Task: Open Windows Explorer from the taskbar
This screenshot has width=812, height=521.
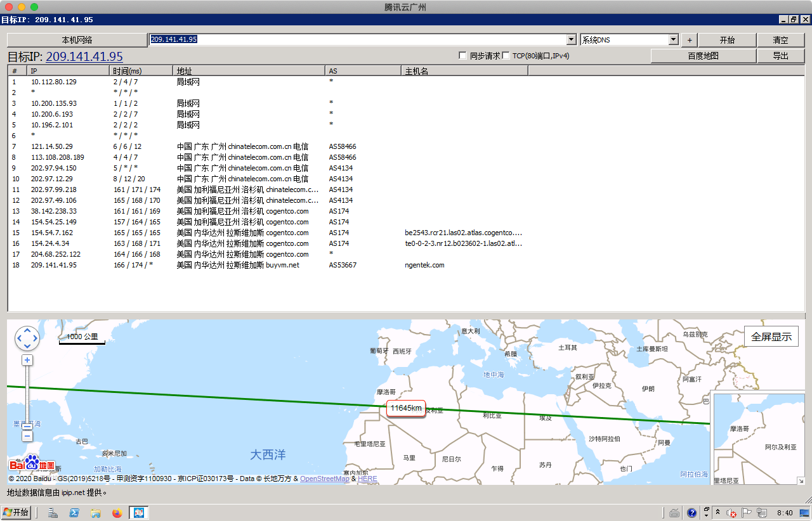Action: [x=95, y=513]
